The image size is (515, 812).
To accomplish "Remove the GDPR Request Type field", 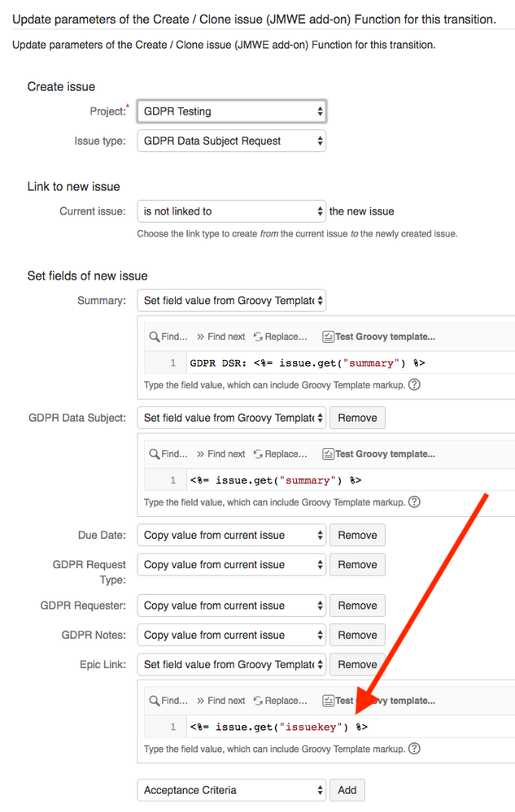I will pos(357,564).
